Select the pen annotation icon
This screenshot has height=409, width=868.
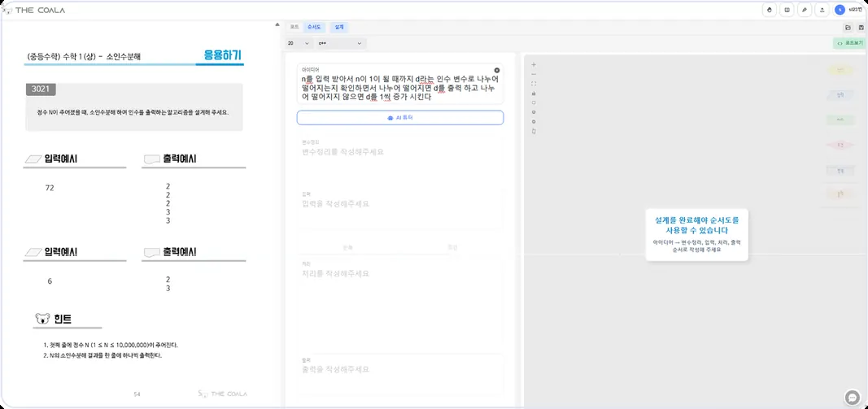point(805,10)
